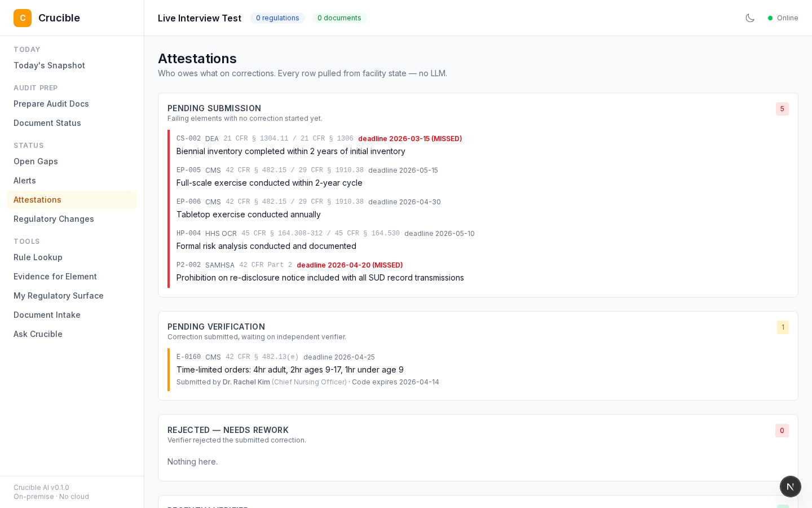Click the orange Crucible "C" logo icon
The height and width of the screenshot is (508, 812).
(23, 17)
